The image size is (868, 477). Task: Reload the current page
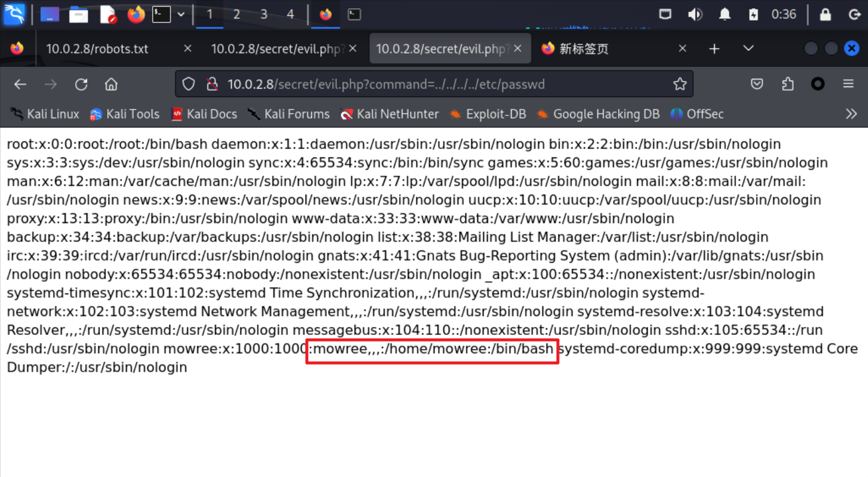point(81,84)
